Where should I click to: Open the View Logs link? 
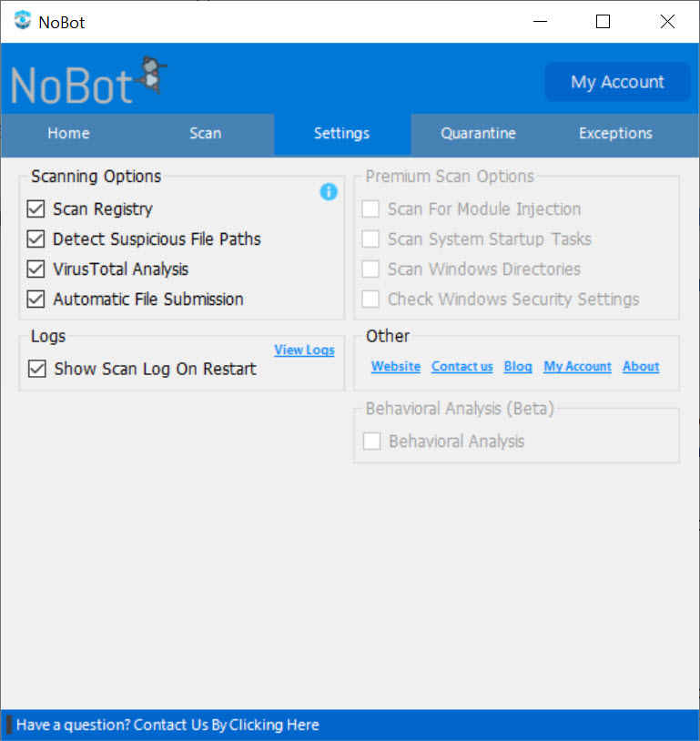[304, 350]
